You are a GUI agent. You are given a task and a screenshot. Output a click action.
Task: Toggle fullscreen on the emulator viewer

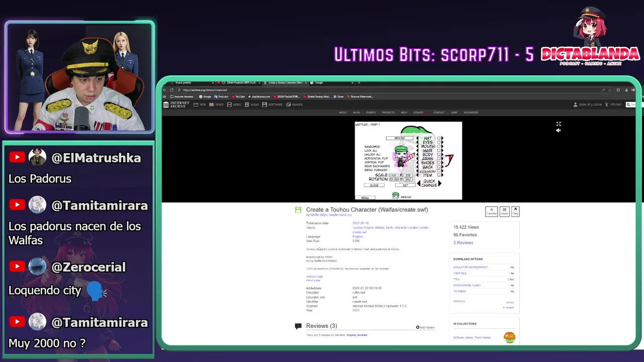[x=558, y=124]
